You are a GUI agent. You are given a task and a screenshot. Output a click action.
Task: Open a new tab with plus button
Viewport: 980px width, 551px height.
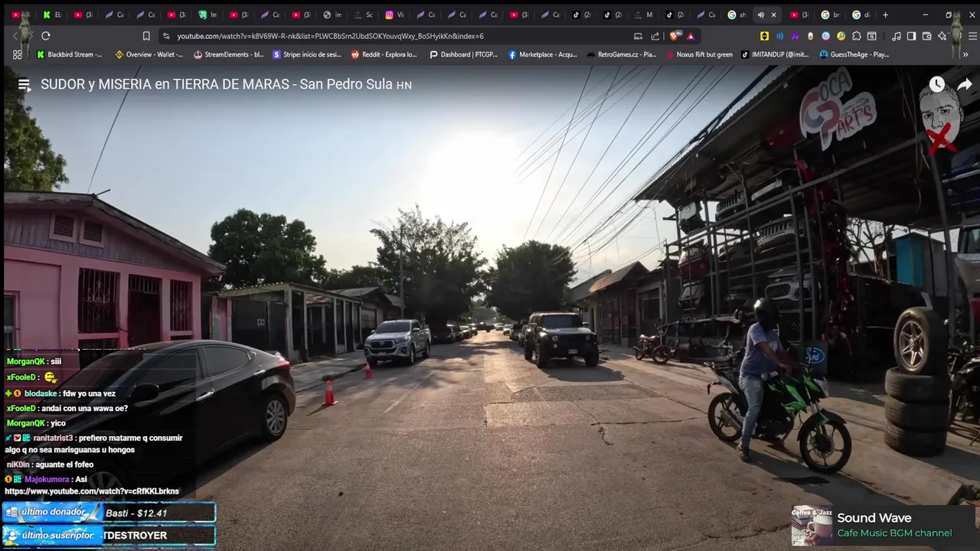pos(885,15)
